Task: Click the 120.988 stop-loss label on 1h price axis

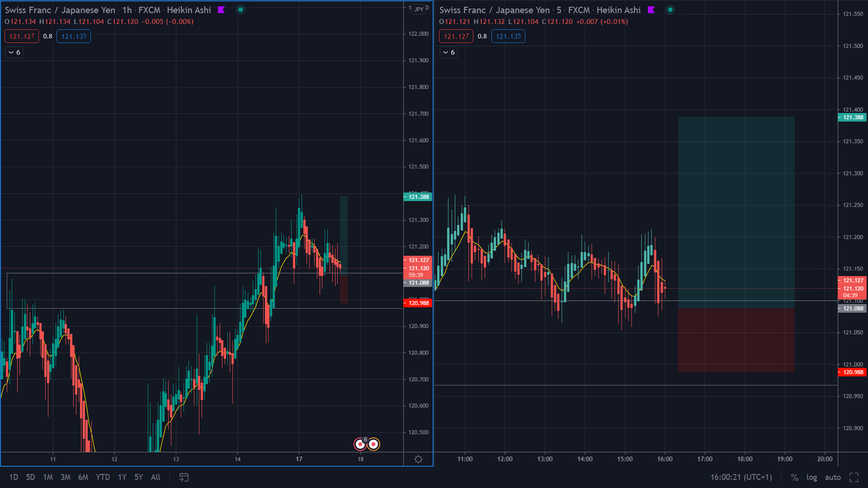Action: tap(418, 303)
